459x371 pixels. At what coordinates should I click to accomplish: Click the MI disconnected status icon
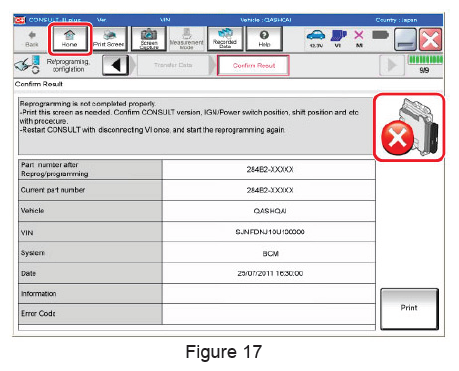359,39
